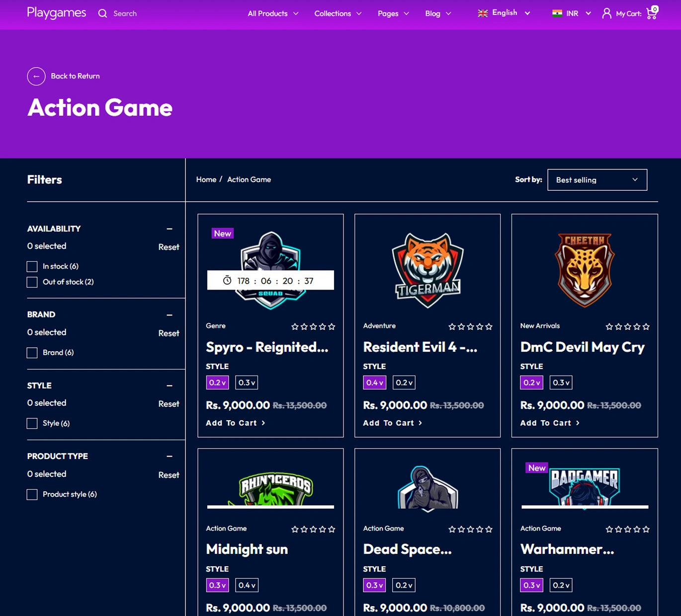Tick the Style (6) checkbox
The height and width of the screenshot is (616, 681).
coord(32,423)
